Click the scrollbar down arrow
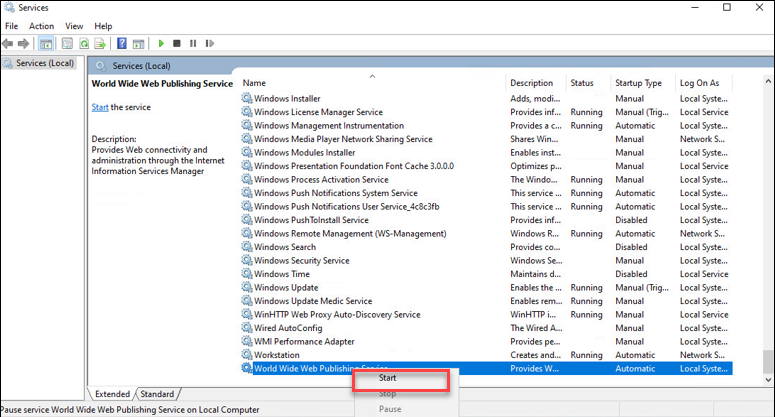The height and width of the screenshot is (417, 775). click(768, 379)
